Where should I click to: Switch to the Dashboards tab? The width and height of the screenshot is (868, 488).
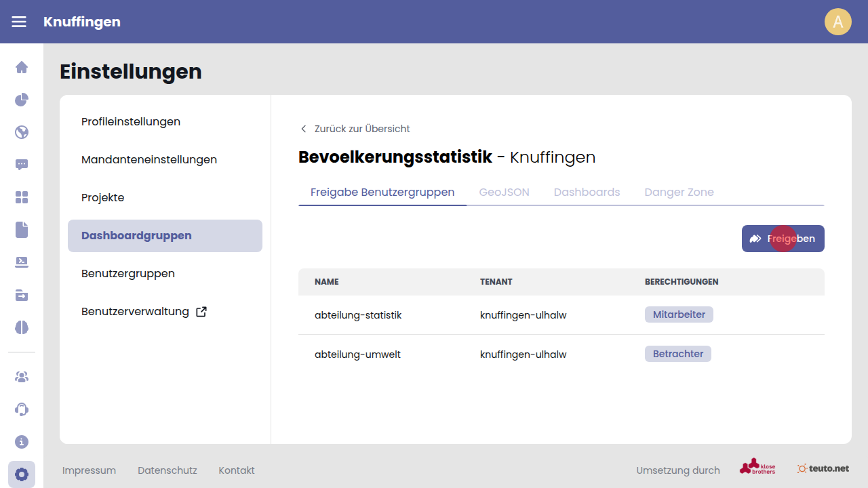tap(587, 192)
